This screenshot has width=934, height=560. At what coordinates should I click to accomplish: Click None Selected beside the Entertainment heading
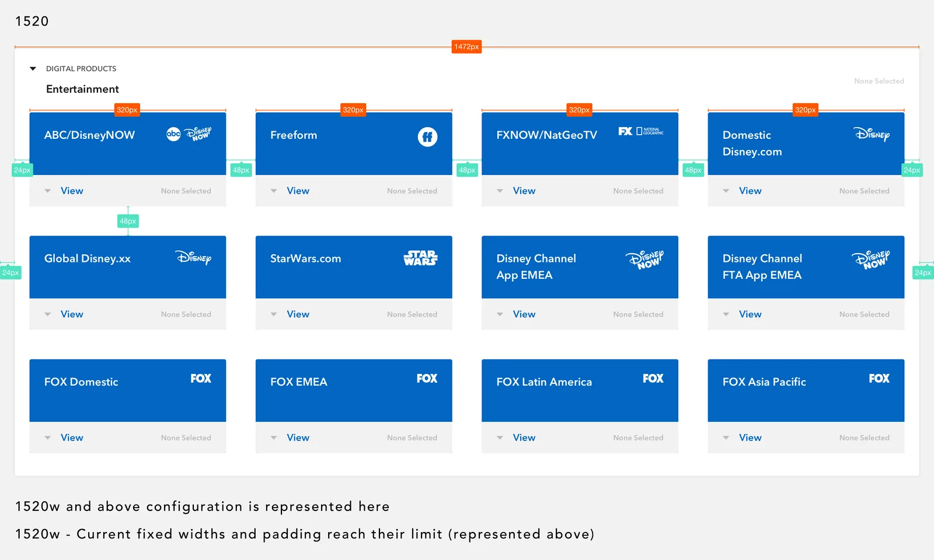(879, 81)
